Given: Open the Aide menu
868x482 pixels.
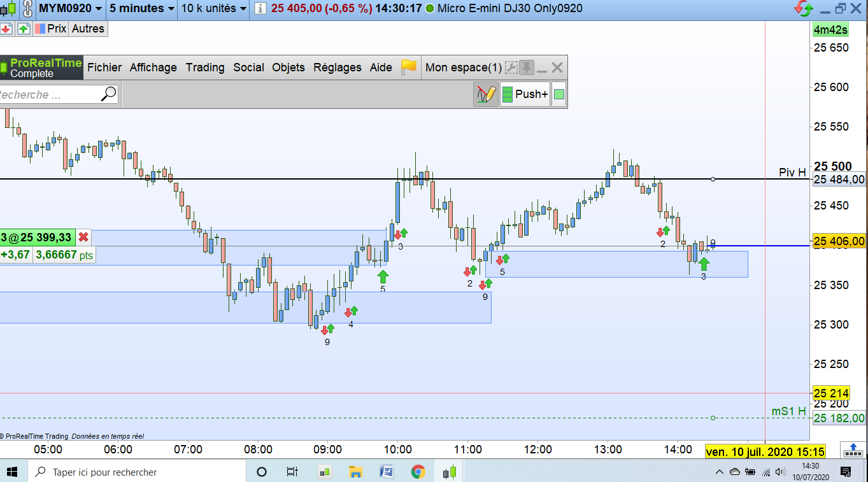Looking at the screenshot, I should [381, 67].
